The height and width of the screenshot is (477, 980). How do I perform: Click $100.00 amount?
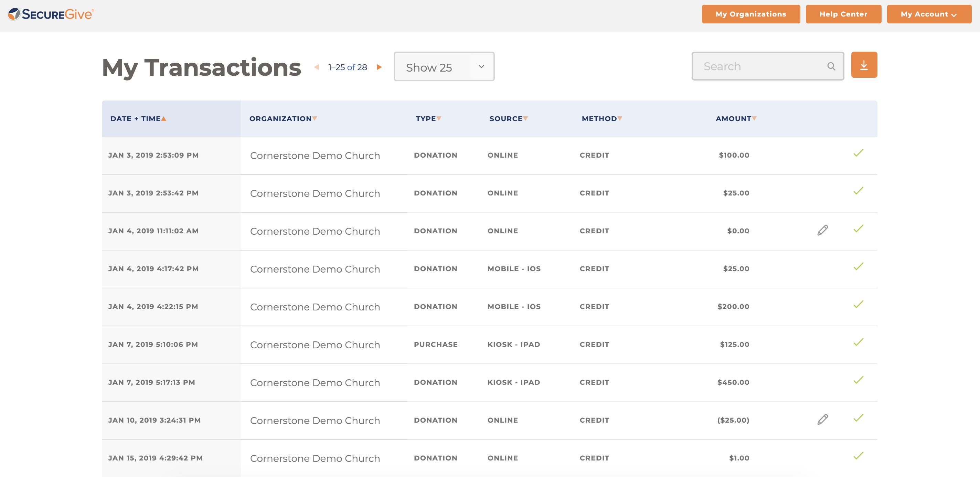pyautogui.click(x=734, y=155)
